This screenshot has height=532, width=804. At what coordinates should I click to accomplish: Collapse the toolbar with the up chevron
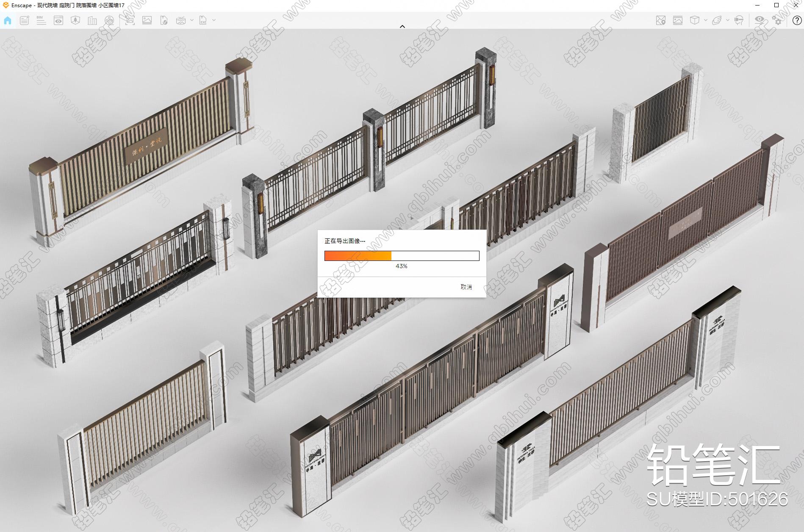click(402, 26)
